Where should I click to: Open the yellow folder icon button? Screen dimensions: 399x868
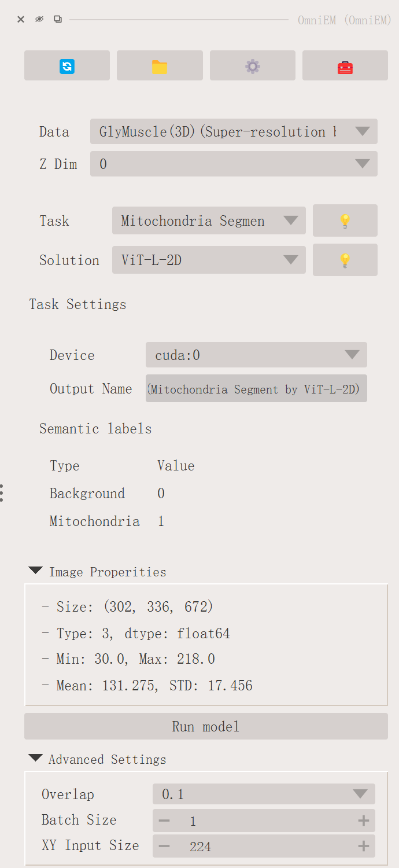(x=160, y=66)
